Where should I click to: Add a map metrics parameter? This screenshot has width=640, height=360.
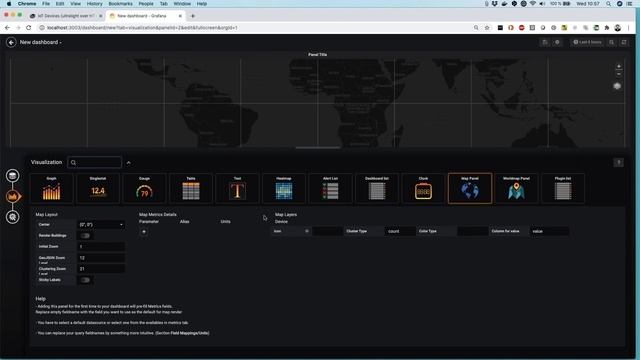click(x=144, y=232)
